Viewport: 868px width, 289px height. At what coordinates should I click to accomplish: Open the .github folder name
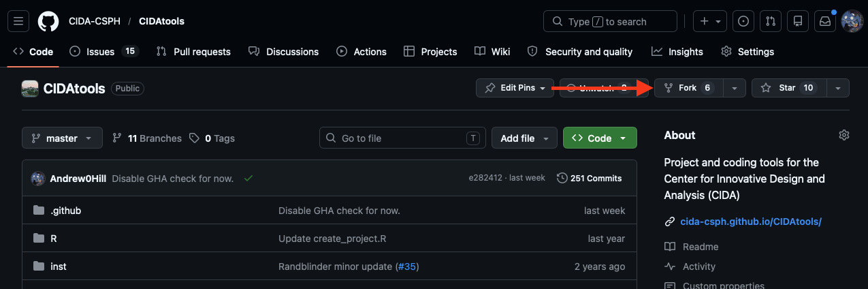click(66, 211)
